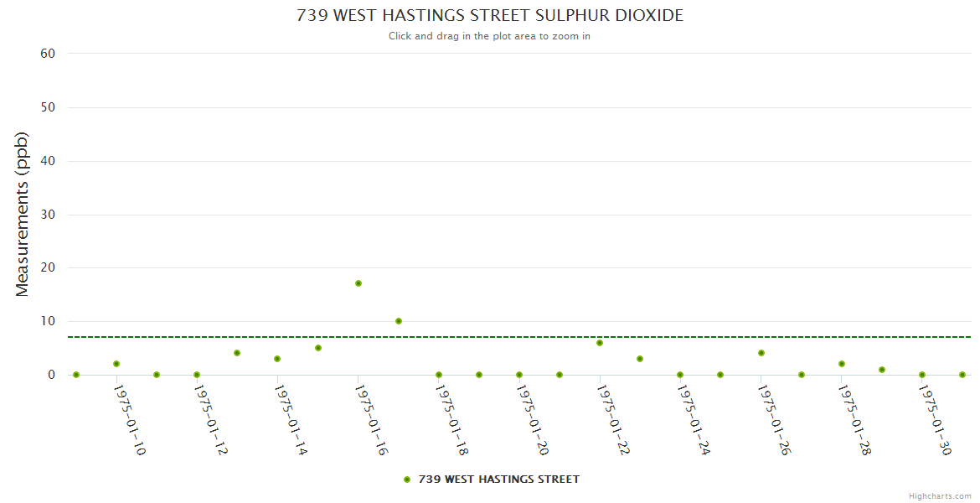Open the Highcharts.com credits link
The width and height of the screenshot is (980, 503).
pyautogui.click(x=940, y=495)
